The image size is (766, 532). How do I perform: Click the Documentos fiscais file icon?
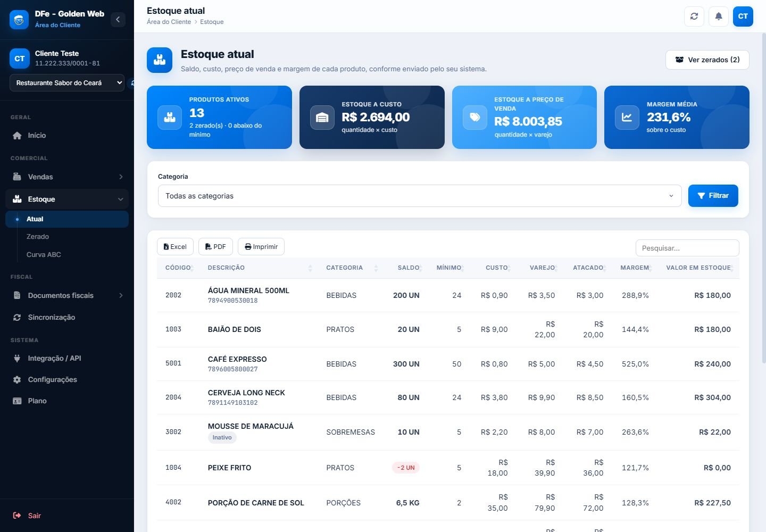(x=17, y=295)
